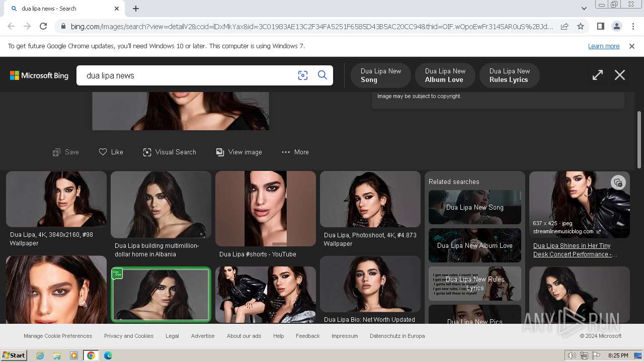Open the Legal footer link
Image resolution: width=644 pixels, height=362 pixels.
[172, 336]
